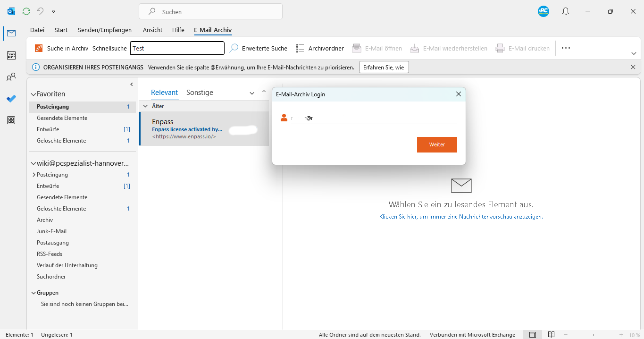Click the Erfahren Sie, wie button
Image resolution: width=644 pixels, height=339 pixels.
384,67
